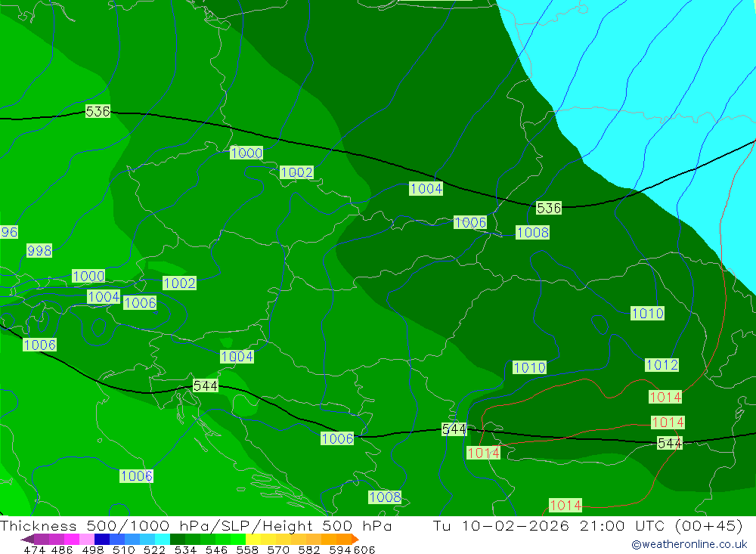
Task: Click the partial '96' isobar label
Action: [x=8, y=232]
